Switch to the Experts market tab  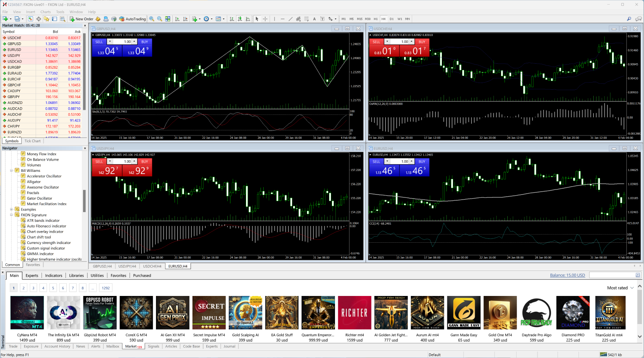coord(32,275)
